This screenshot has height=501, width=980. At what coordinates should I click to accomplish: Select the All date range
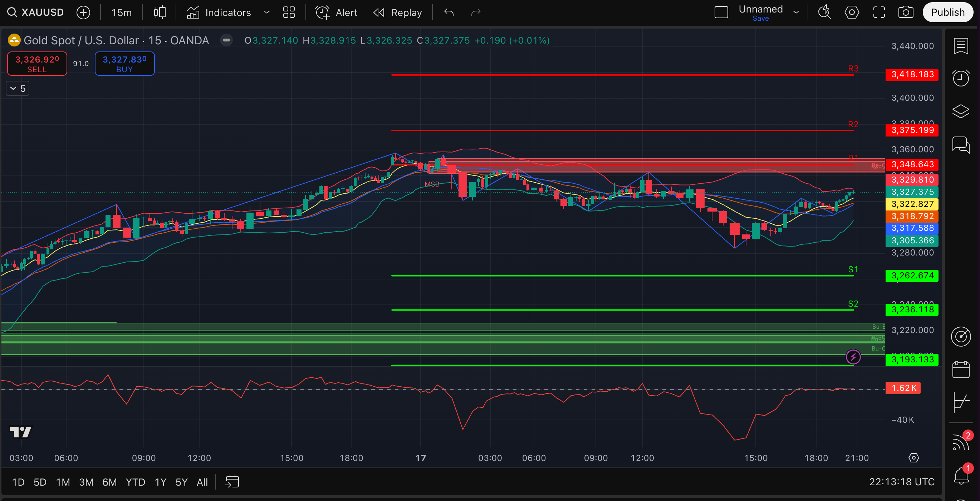click(x=202, y=482)
